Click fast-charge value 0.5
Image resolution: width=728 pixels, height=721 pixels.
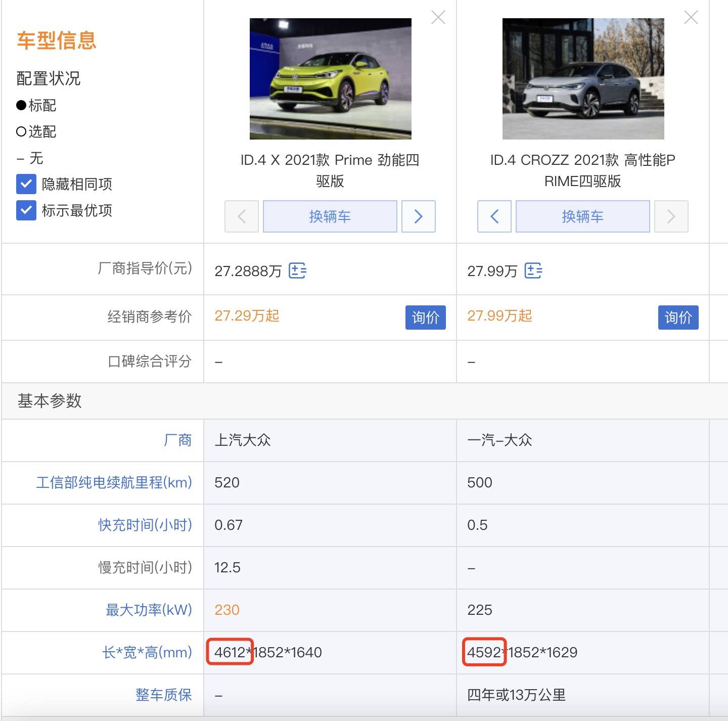point(477,525)
